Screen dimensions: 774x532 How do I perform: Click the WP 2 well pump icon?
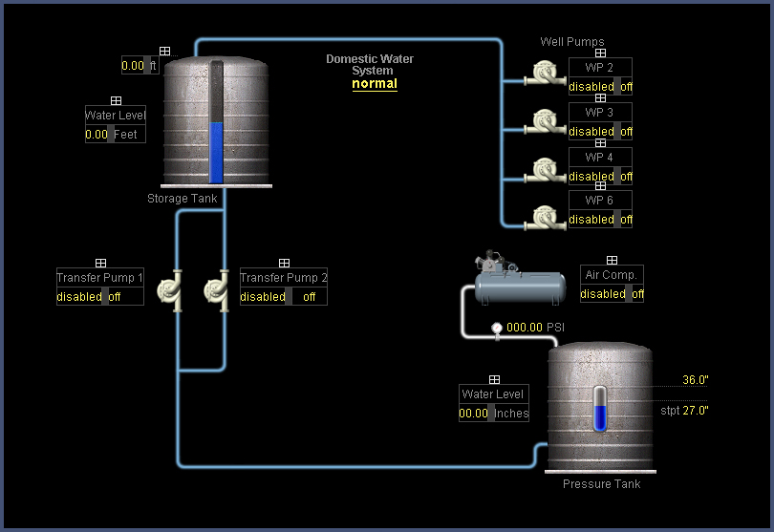(x=546, y=74)
